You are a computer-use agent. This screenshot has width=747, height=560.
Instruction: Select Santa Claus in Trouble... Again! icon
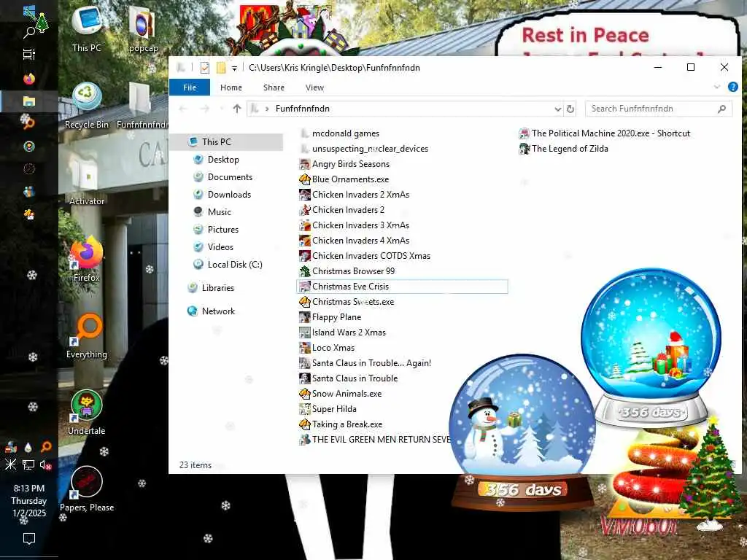305,363
